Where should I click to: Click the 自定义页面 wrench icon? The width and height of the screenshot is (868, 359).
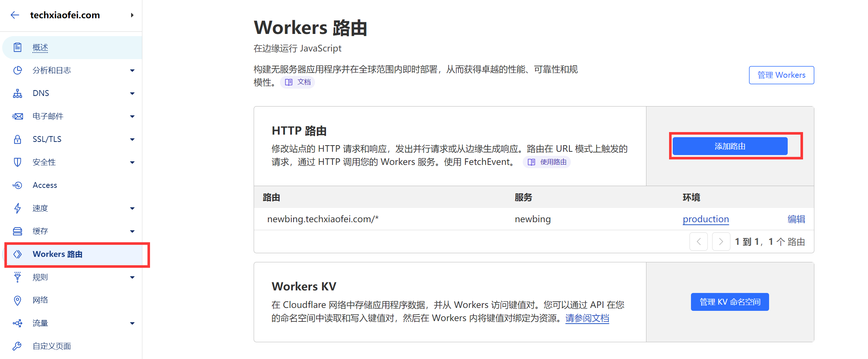pos(18,346)
